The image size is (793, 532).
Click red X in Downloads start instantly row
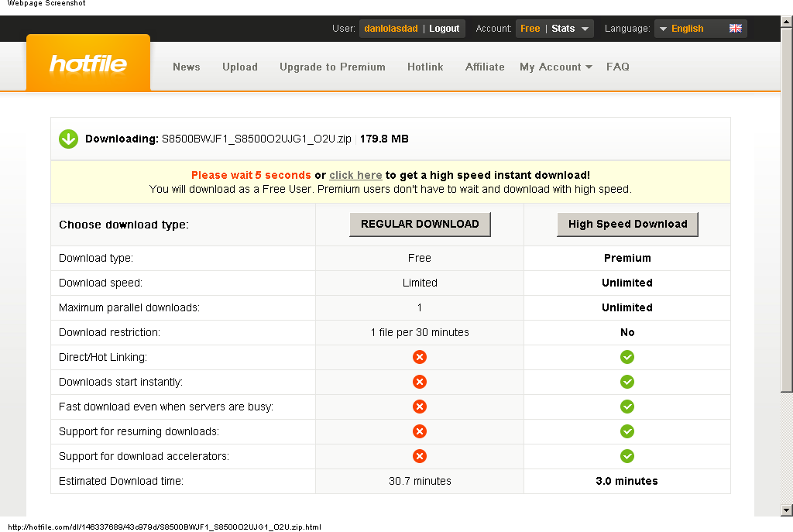tap(419, 382)
